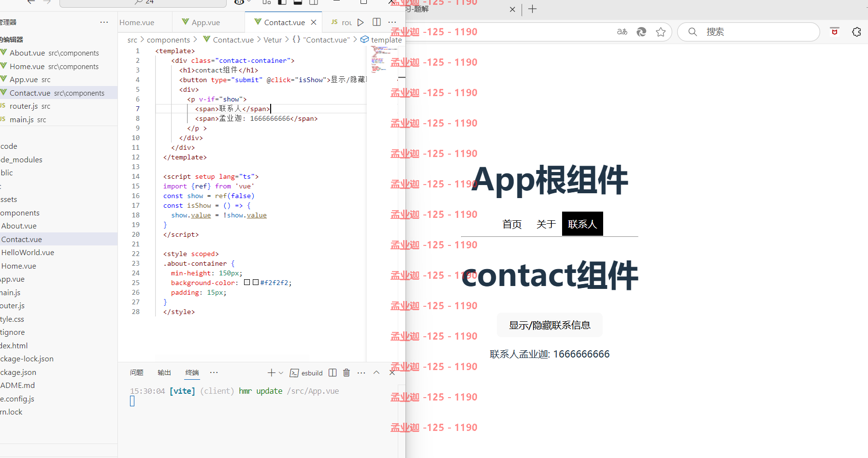Toggle the bottom panel layout icon in the title bar
Viewport: 868px width, 458px height.
tap(298, 2)
